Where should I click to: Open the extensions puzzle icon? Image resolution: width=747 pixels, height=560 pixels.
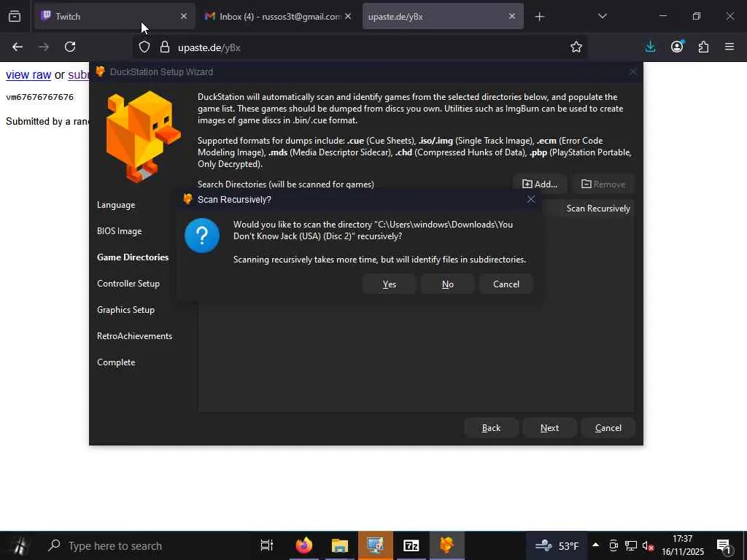click(703, 47)
